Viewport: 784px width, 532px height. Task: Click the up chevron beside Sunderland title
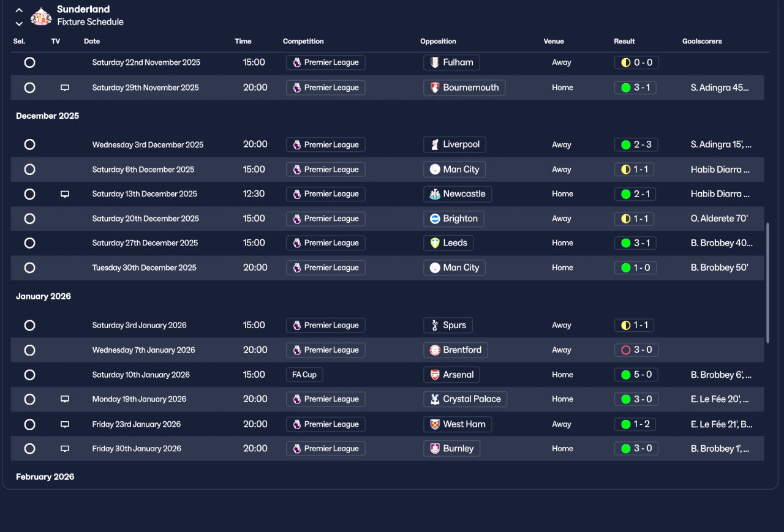19,10
